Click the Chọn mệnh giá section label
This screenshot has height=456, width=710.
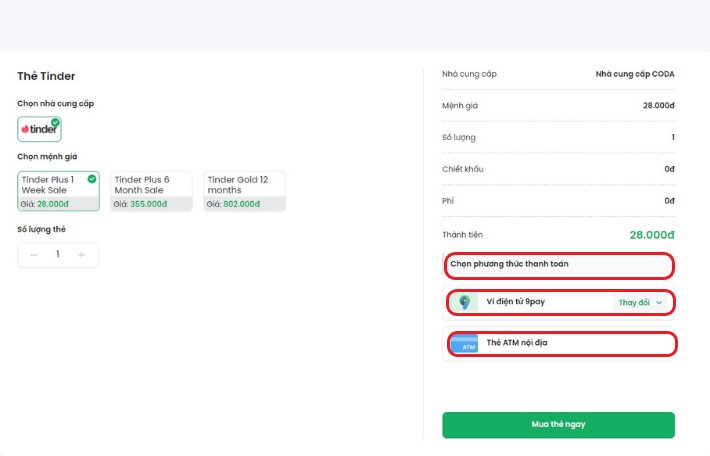[47, 157]
